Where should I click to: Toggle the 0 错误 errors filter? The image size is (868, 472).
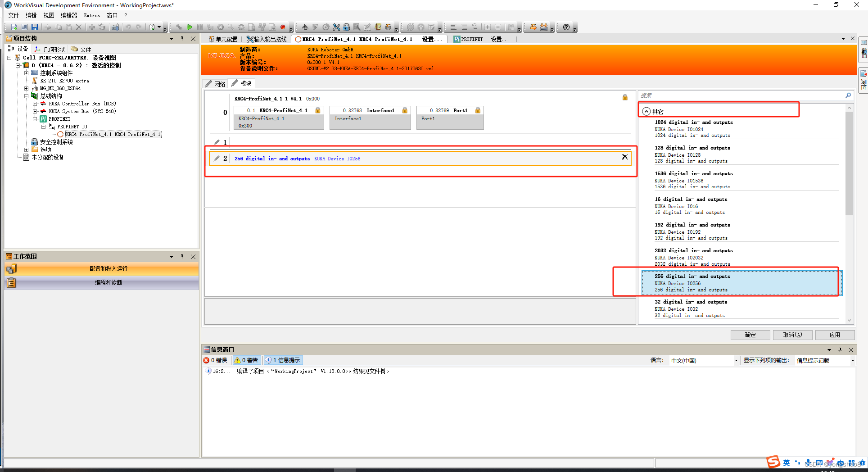(215, 360)
